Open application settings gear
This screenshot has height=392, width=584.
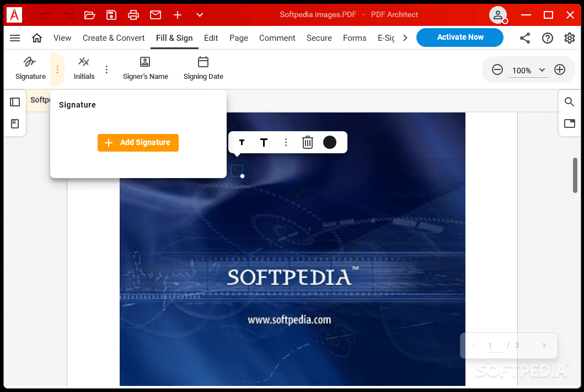pos(570,38)
